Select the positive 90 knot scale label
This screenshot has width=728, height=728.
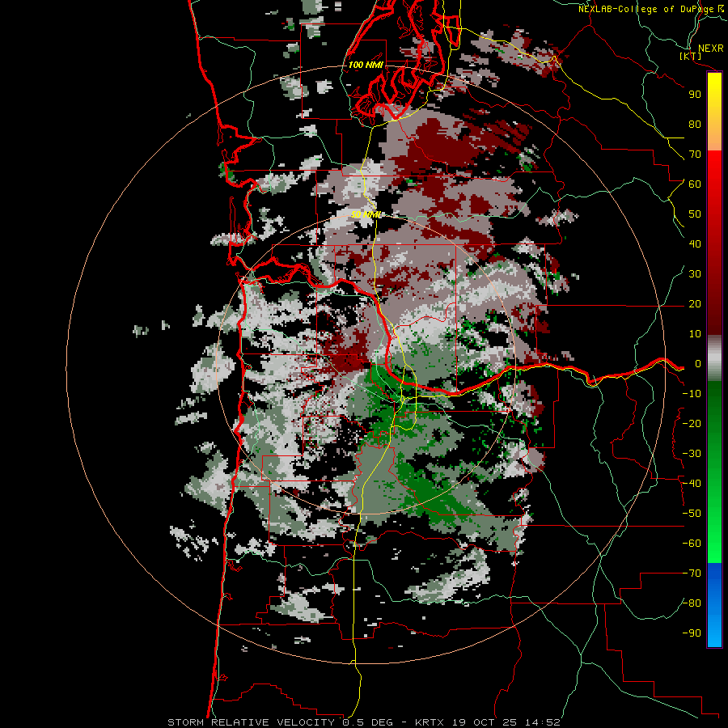click(695, 95)
